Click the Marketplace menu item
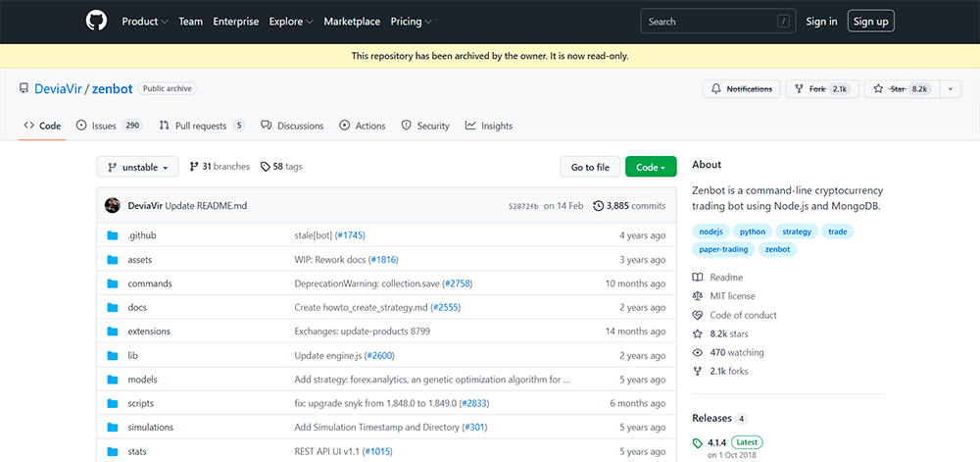Image resolution: width=980 pixels, height=462 pixels. pyautogui.click(x=352, y=22)
